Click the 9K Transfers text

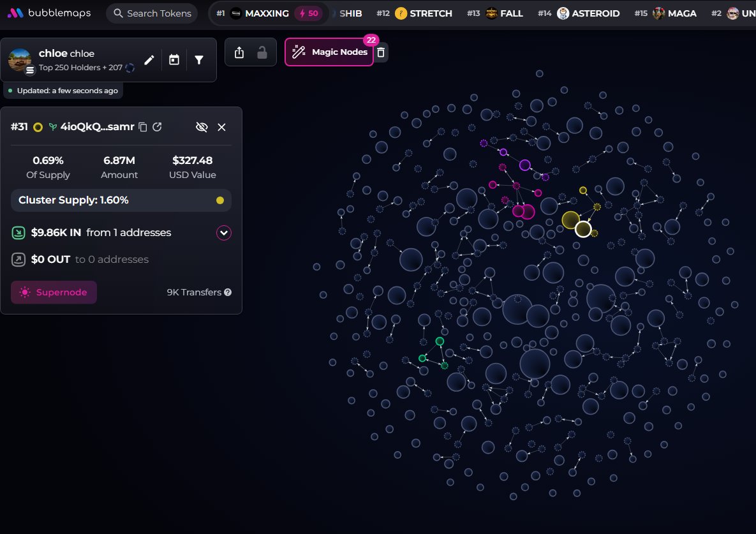point(194,292)
